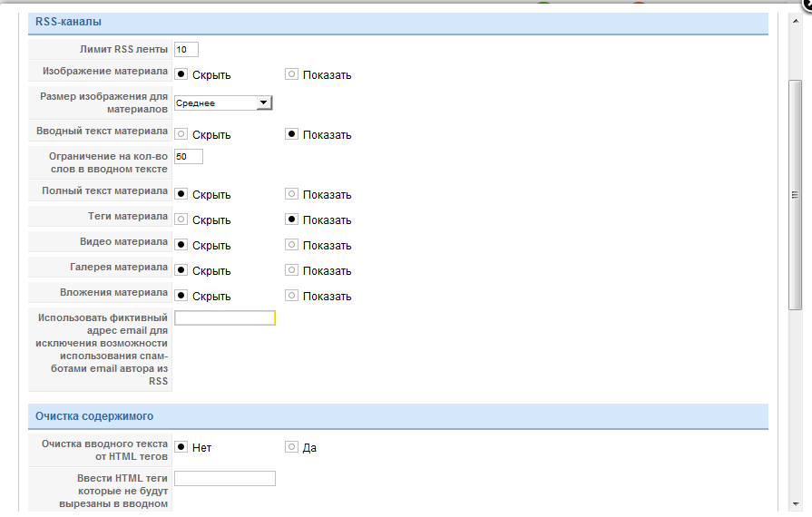Focus the fictitious email address field
The width and height of the screenshot is (812, 517).
coord(225,317)
